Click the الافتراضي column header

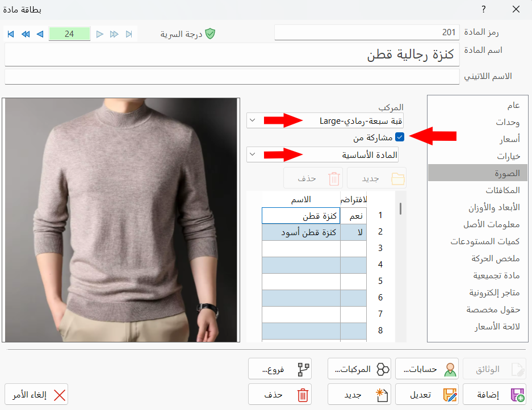pyautogui.click(x=354, y=199)
